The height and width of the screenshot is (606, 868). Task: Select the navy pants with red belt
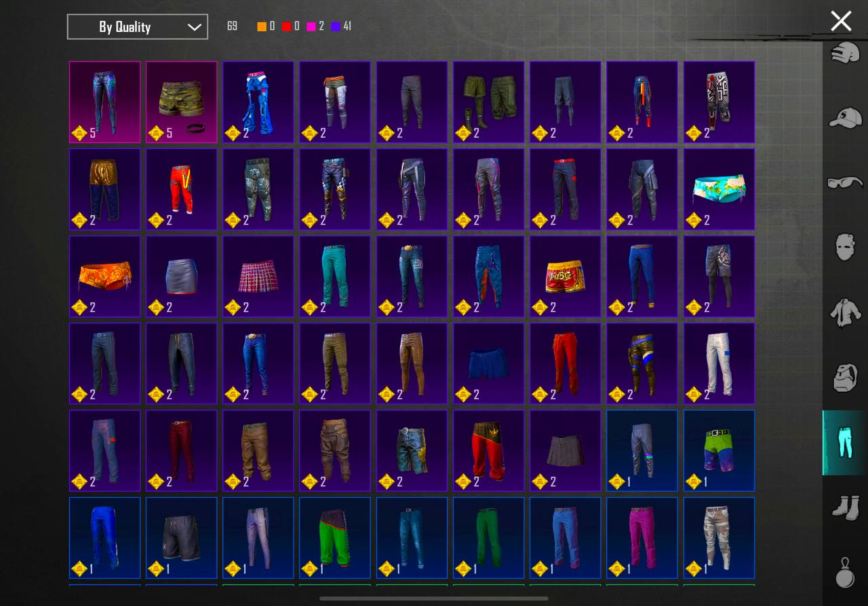click(x=565, y=189)
